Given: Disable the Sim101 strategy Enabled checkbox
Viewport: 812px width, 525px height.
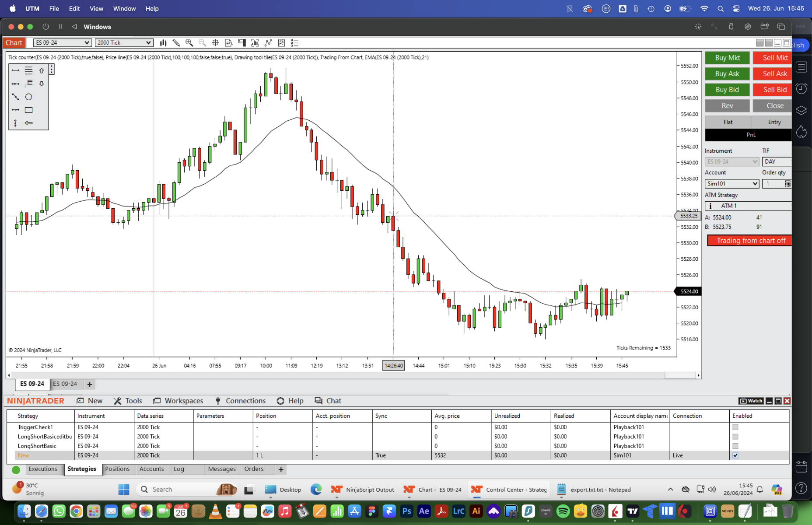Looking at the screenshot, I should (x=735, y=455).
